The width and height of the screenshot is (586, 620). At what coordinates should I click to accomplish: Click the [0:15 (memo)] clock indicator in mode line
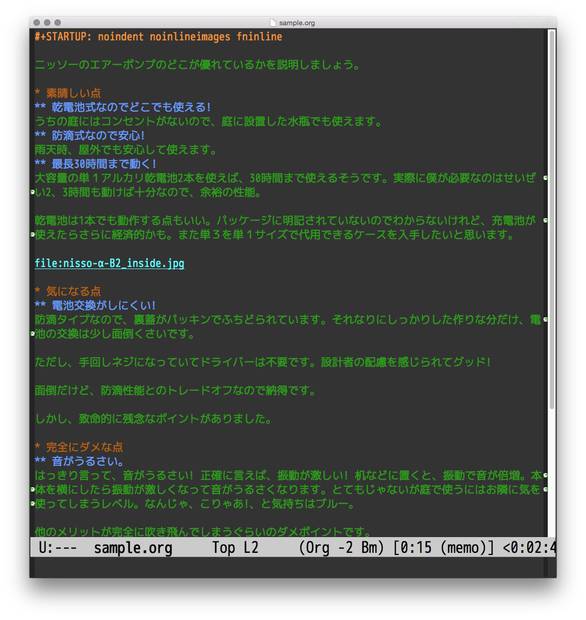pos(444,548)
